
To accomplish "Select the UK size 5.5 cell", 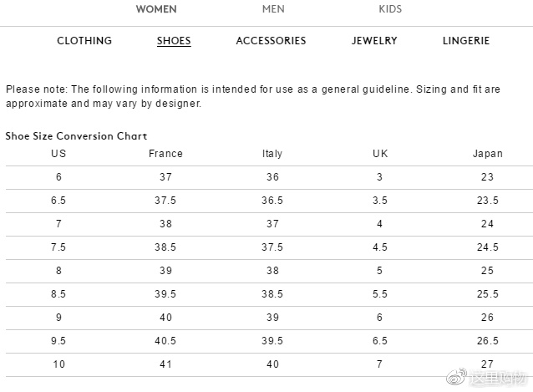I will pos(380,293).
